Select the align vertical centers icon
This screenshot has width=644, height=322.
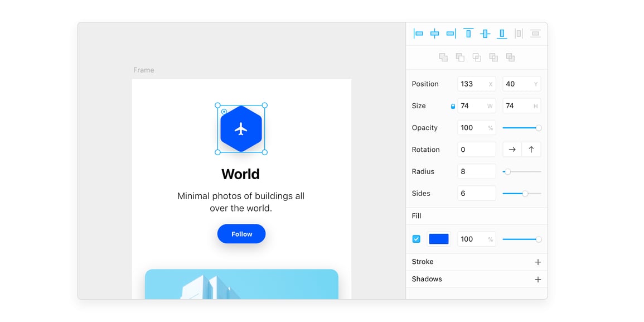(x=485, y=33)
